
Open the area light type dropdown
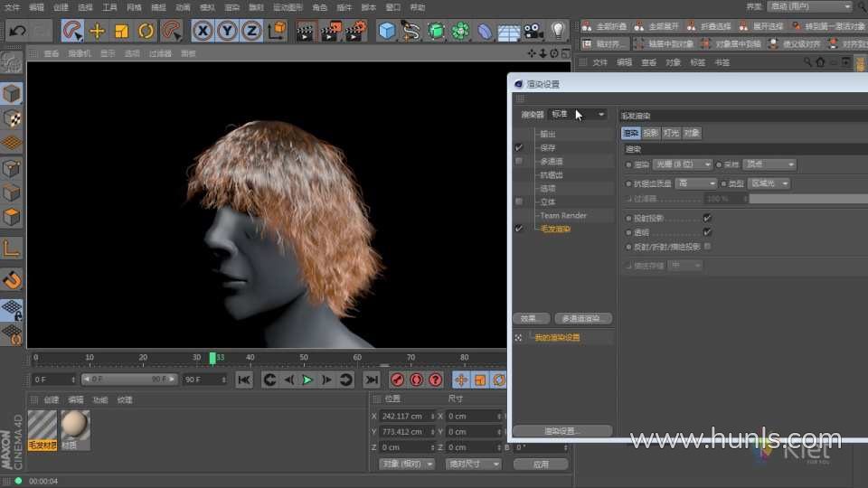769,183
